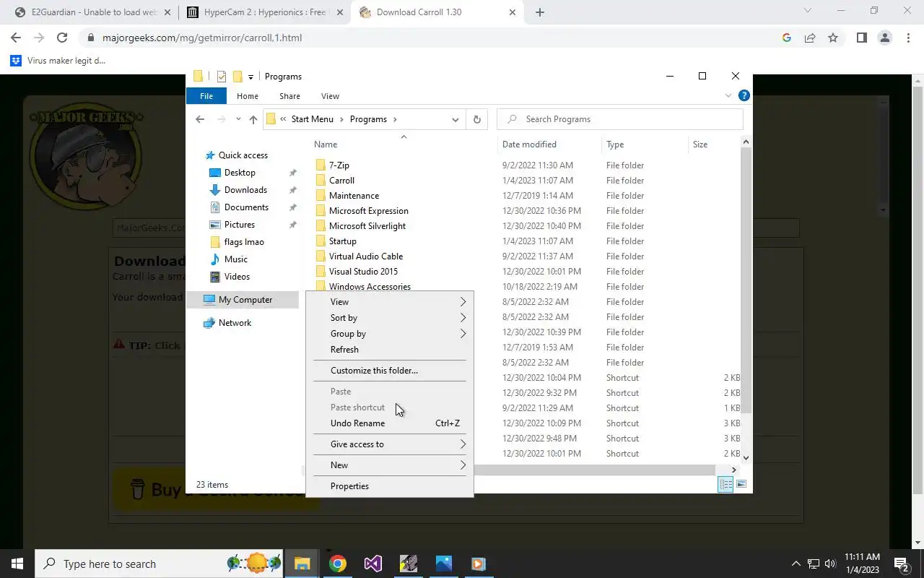Choose Customize this folder
Viewport: 924px width, 578px height.
tap(391, 371)
